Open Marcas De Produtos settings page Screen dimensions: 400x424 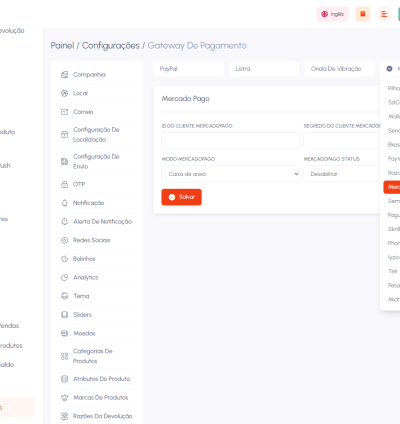[x=97, y=398]
